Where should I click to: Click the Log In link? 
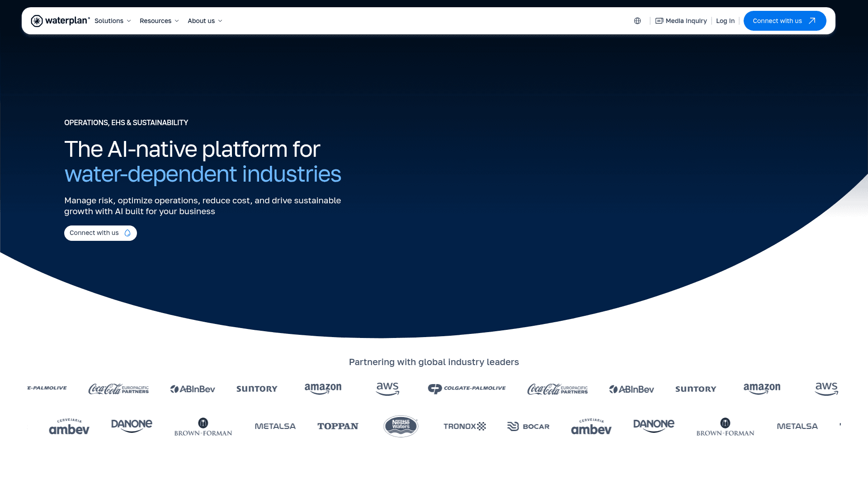(x=725, y=21)
